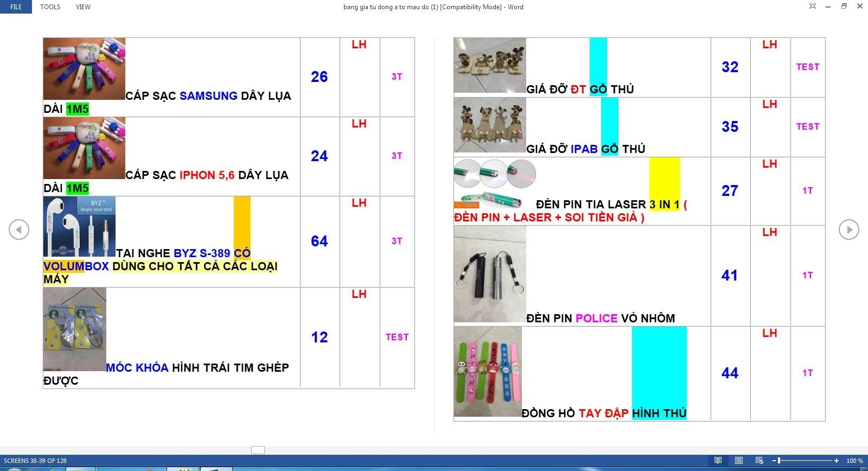Click "LH" in the slap watch row

[770, 334]
